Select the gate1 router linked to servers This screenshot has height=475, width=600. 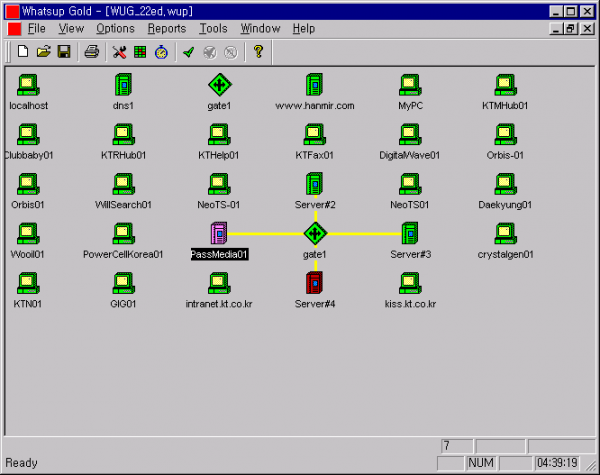(x=315, y=233)
